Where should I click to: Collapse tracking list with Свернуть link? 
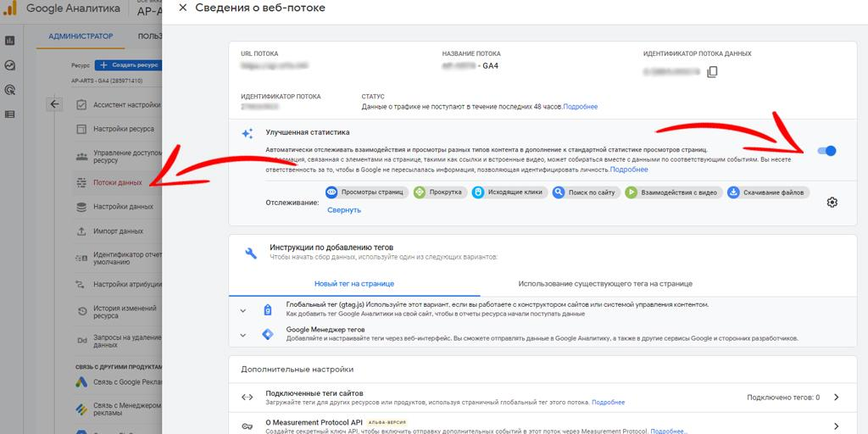(343, 210)
